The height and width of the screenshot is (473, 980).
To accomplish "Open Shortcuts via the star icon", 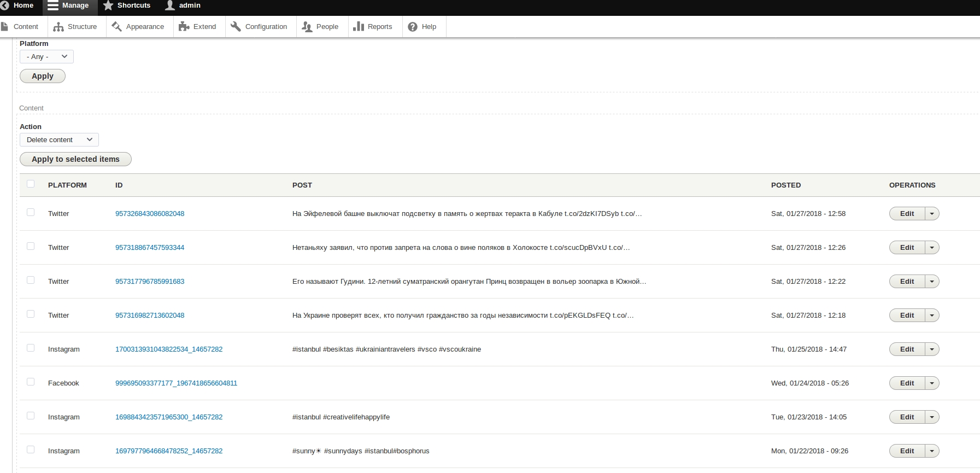I will 108,5.
